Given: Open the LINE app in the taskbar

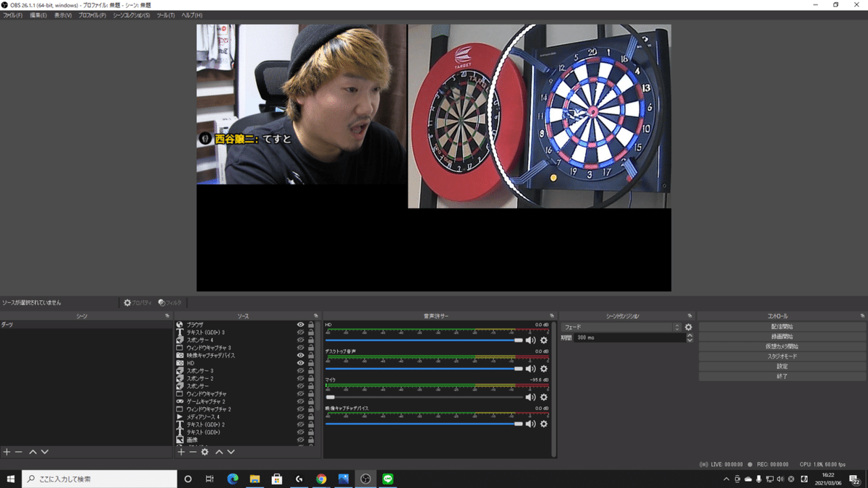Looking at the screenshot, I should pyautogui.click(x=388, y=479).
